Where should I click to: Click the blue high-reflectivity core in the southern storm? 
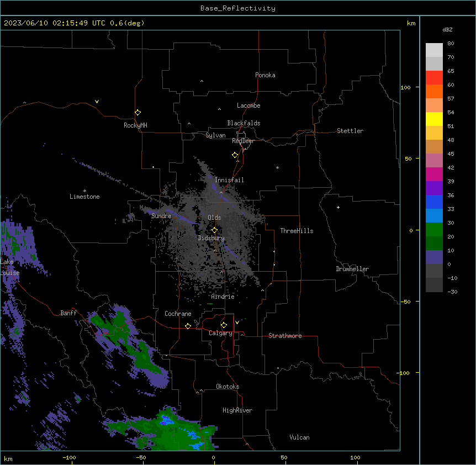tap(166, 420)
